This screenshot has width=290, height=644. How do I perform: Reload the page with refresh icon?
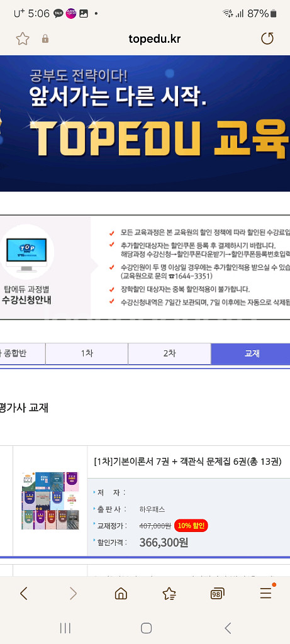267,38
